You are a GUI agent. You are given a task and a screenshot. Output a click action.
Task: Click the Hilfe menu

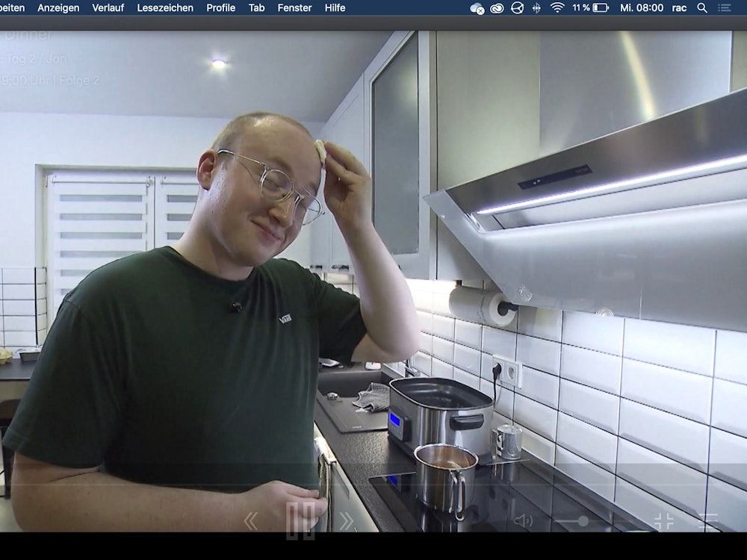click(335, 7)
